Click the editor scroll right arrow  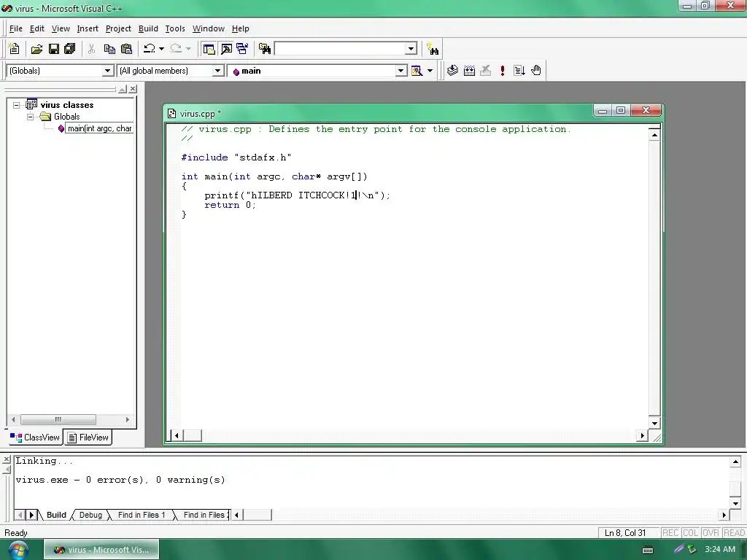pos(642,435)
